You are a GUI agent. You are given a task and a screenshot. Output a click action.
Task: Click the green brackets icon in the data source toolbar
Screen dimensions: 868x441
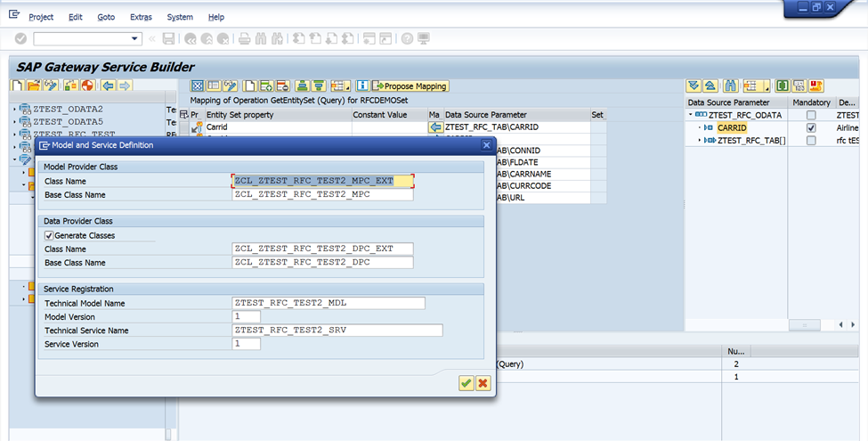(782, 86)
